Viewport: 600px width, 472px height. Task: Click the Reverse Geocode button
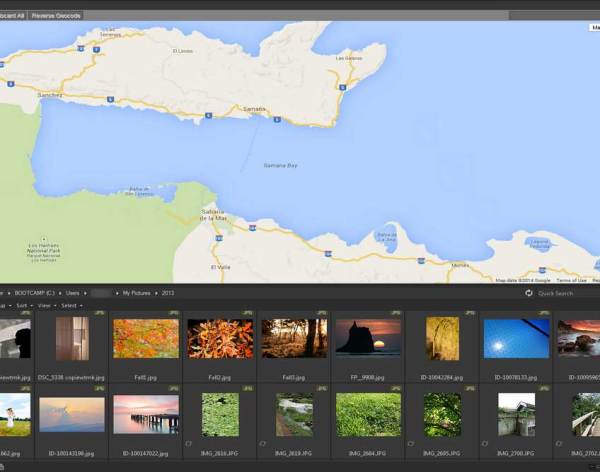56,16
